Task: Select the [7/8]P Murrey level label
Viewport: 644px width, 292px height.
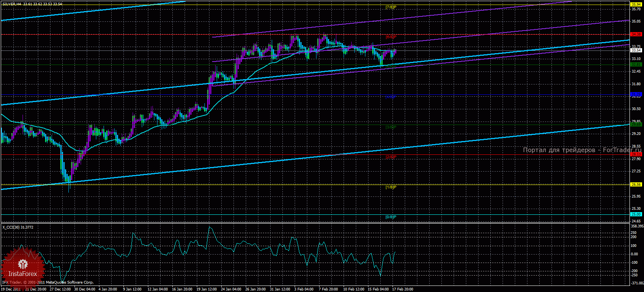Action: (x=391, y=7)
